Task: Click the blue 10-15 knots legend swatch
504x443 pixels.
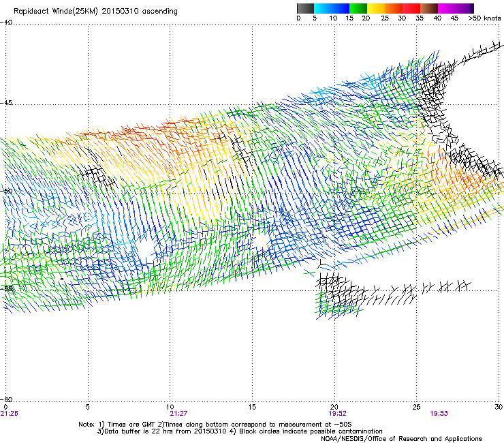Action: tap(341, 8)
